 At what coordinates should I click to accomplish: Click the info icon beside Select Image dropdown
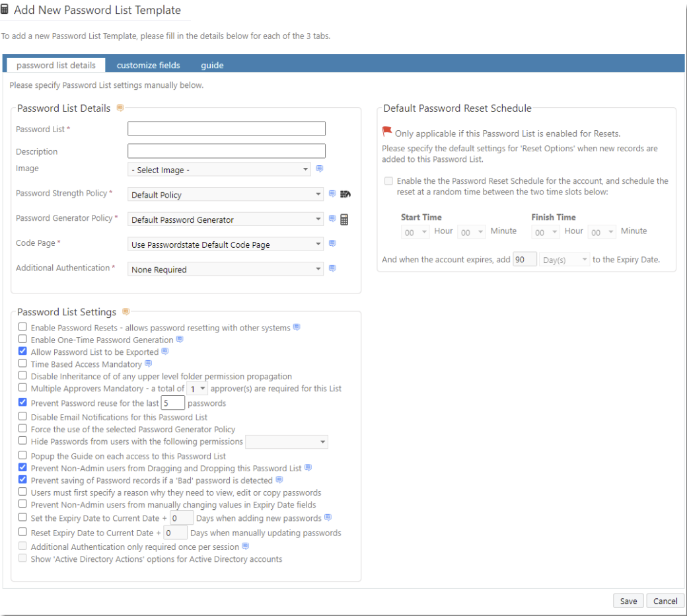click(320, 169)
